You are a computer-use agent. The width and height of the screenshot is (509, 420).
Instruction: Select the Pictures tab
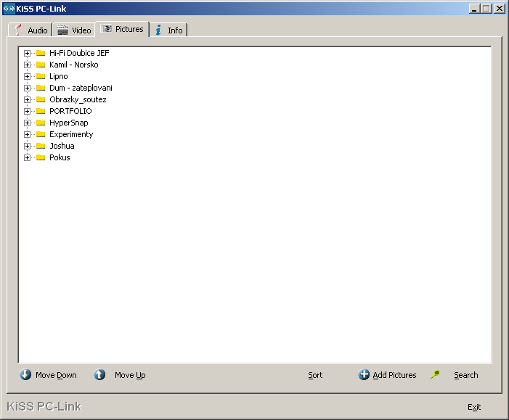(x=122, y=29)
